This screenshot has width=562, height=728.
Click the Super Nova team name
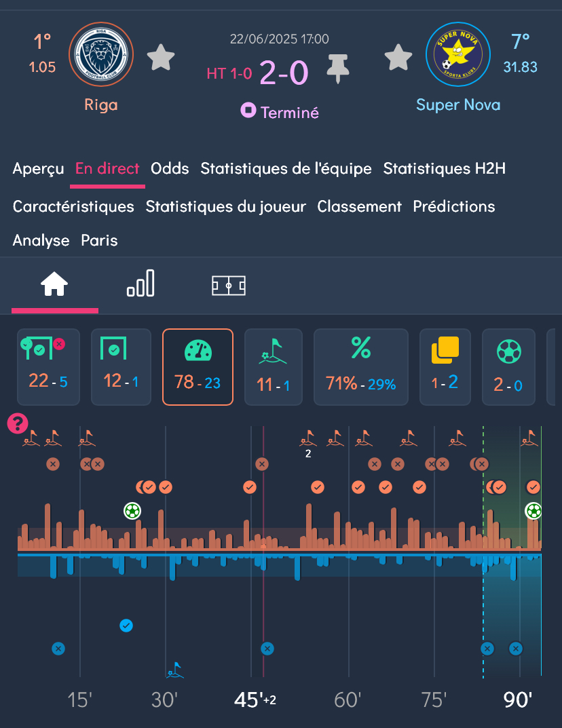click(458, 105)
